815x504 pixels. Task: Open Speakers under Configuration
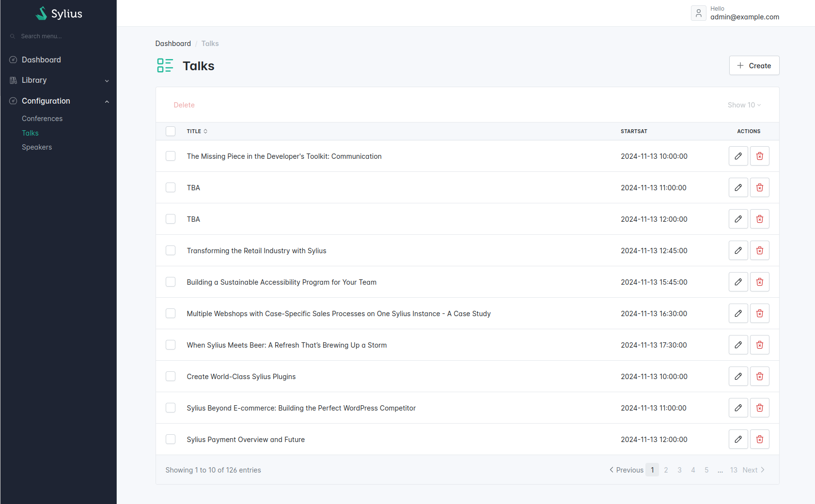point(37,147)
